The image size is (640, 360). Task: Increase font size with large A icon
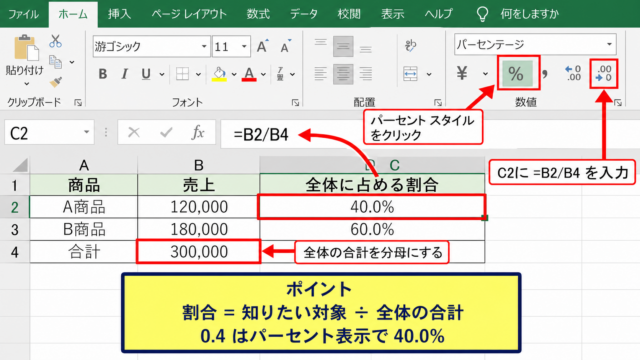click(x=262, y=46)
